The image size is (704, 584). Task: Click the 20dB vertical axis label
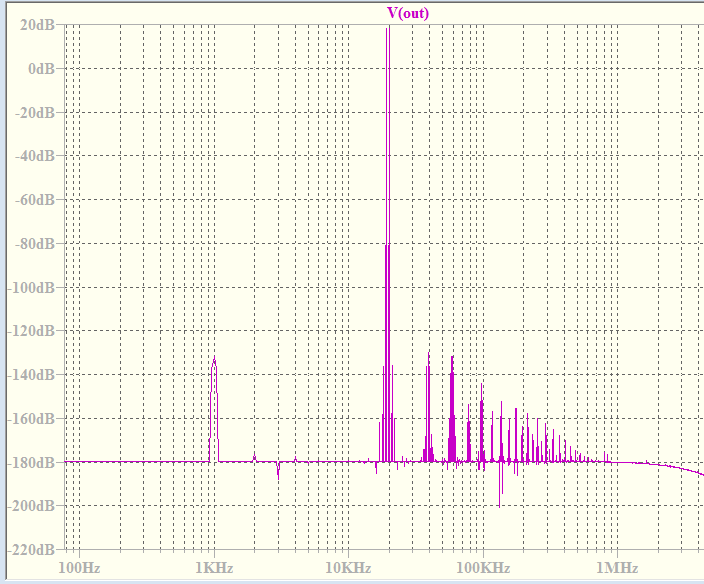click(x=37, y=25)
